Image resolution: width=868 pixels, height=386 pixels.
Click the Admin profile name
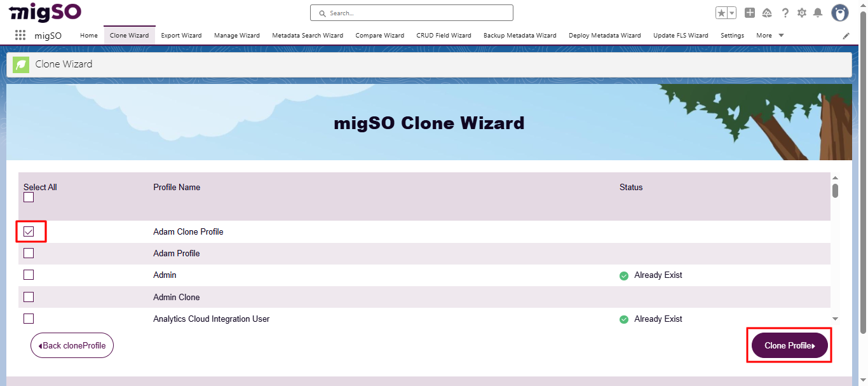click(165, 275)
